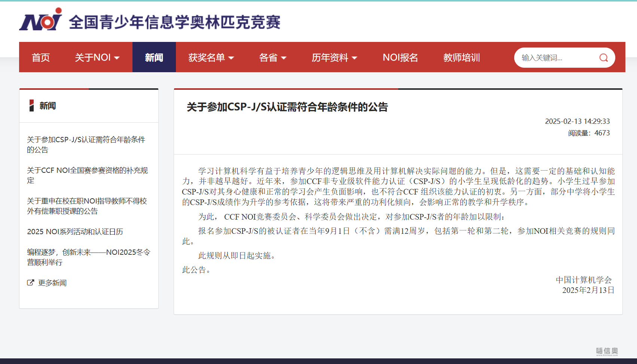Expand the 获奖名单 dropdown menu
The height and width of the screenshot is (364, 637).
[x=211, y=57]
